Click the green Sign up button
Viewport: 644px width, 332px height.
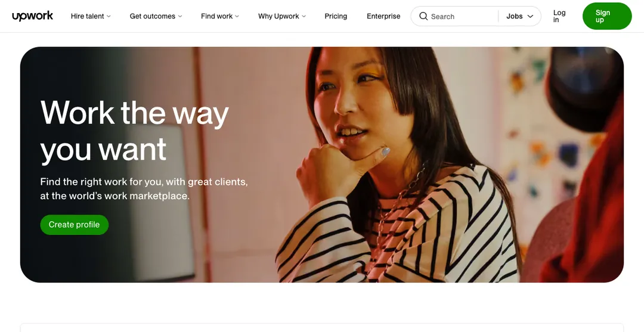pyautogui.click(x=606, y=16)
